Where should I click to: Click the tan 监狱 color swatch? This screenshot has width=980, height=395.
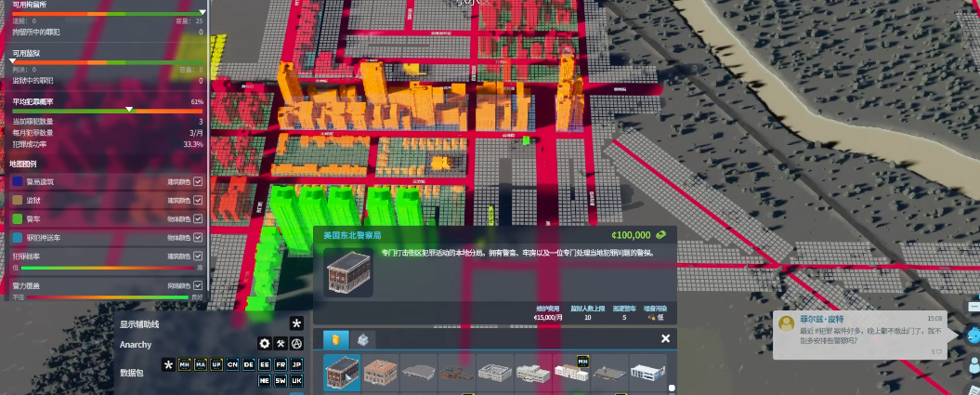click(x=18, y=200)
